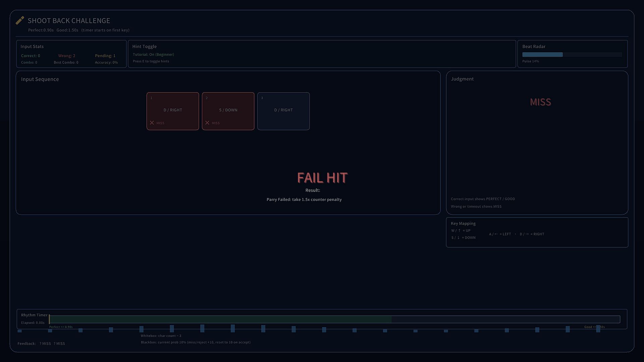Select the third D / RIGHT sequence card
This screenshot has width=644, height=362.
point(283,111)
